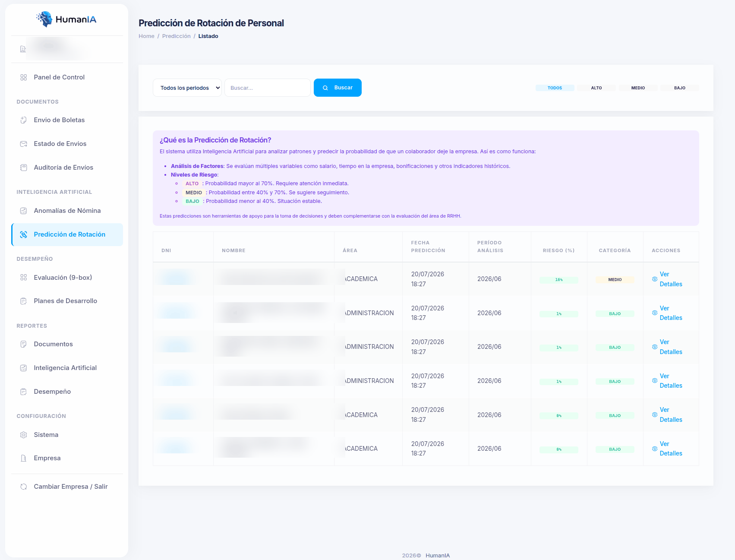Sort by RIESGO (%) column header

pyautogui.click(x=558, y=250)
